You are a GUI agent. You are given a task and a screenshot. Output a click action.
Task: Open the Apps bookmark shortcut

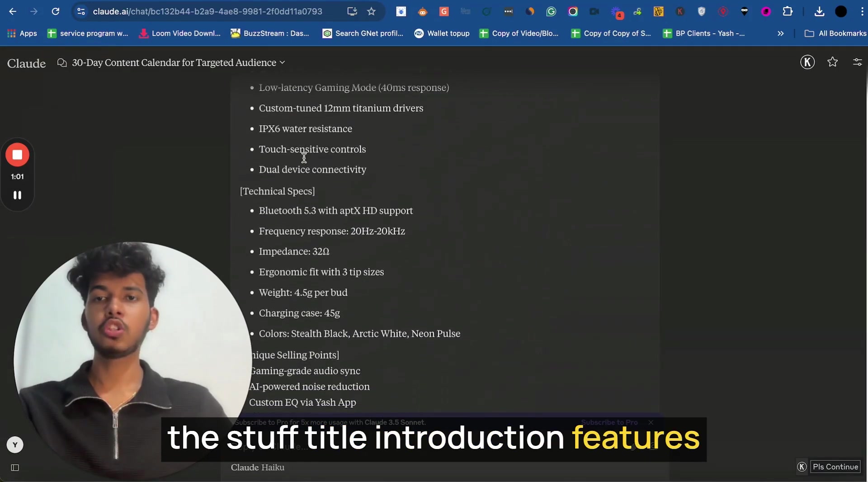pyautogui.click(x=22, y=33)
